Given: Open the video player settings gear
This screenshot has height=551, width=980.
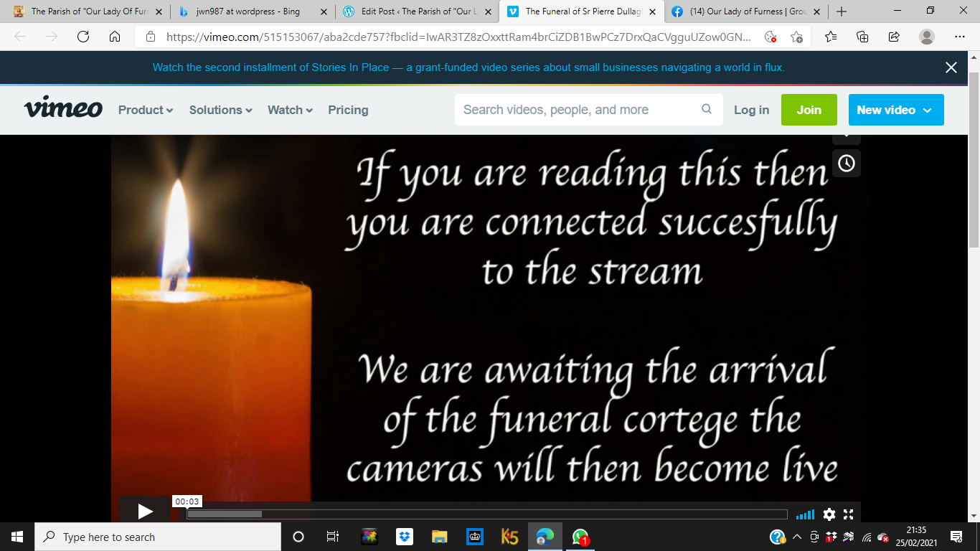Looking at the screenshot, I should (x=829, y=514).
